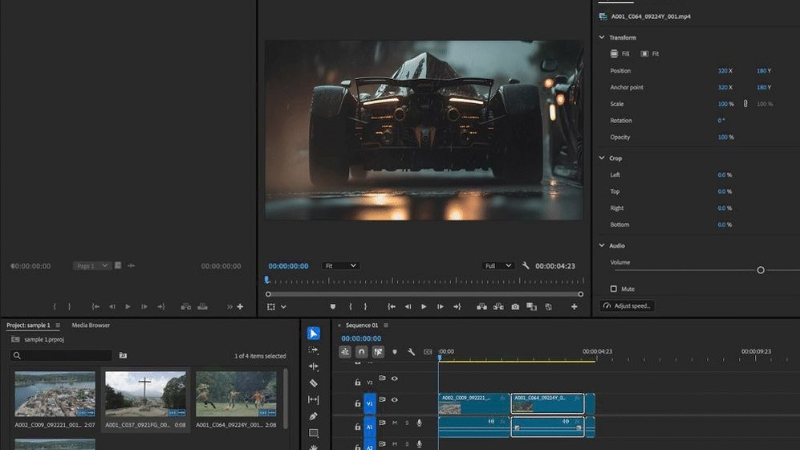Image resolution: width=800 pixels, height=450 pixels.
Task: Open timeline settings wrench icon
Action: pos(411,352)
